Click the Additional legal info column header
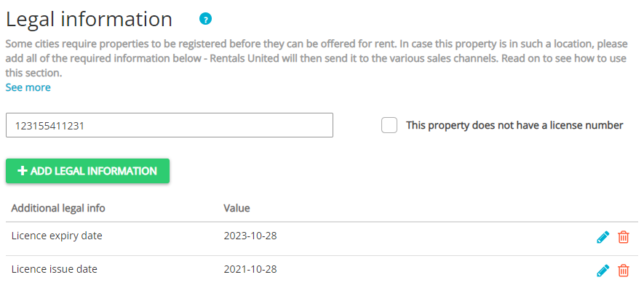 [x=58, y=208]
